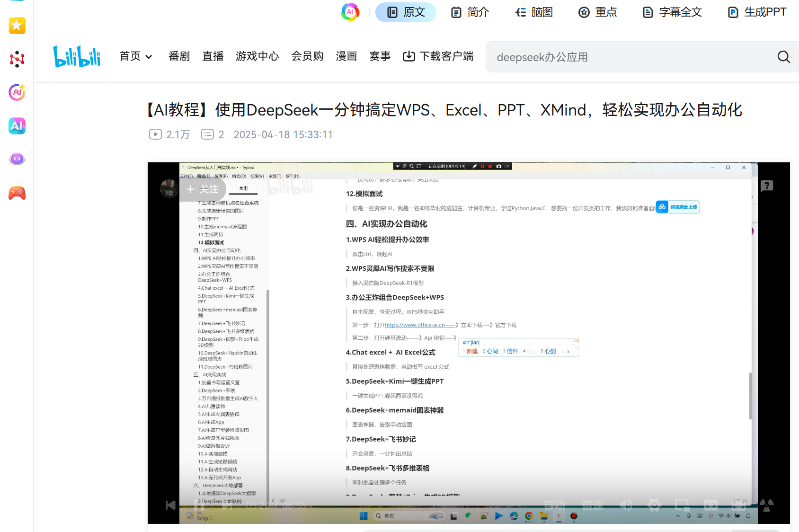Show the 字幕全文 transcript tab
This screenshot has height=532, width=799.
(672, 12)
